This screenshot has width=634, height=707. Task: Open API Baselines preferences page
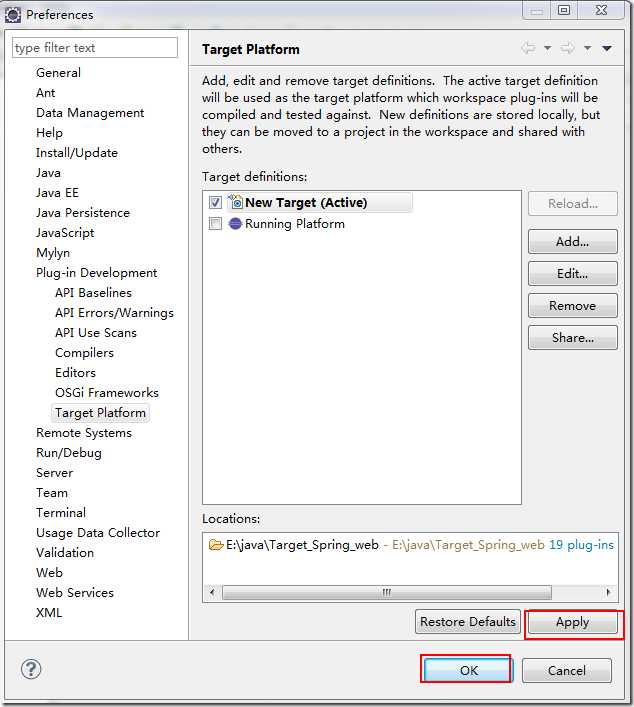coord(93,293)
